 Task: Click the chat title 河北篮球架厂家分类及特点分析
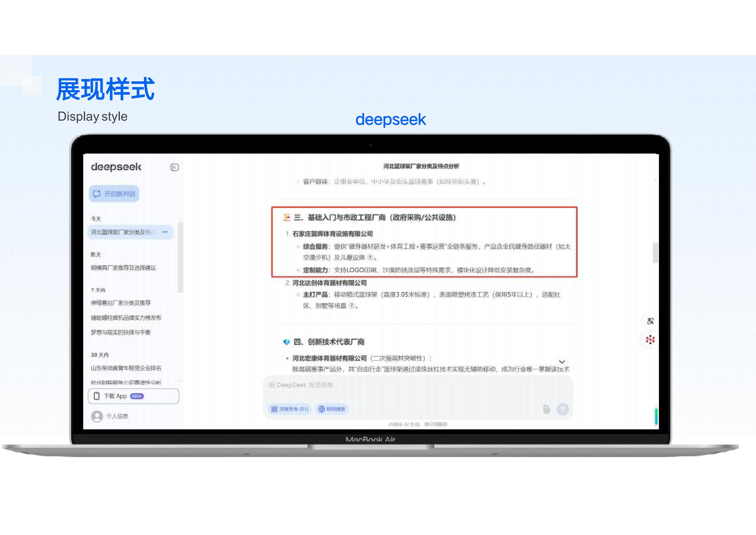[421, 166]
